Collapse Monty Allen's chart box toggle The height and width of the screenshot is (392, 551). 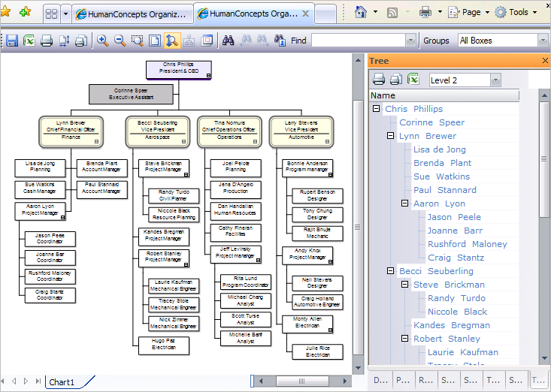tap(330, 330)
